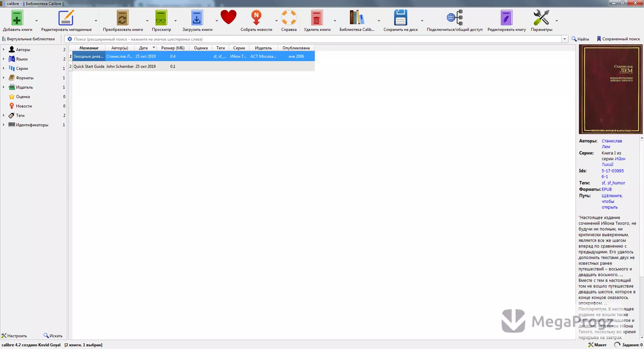Screen dimensions: 644x349
Task: Click the Искать button in tag browser
Action: pyautogui.click(x=53, y=336)
